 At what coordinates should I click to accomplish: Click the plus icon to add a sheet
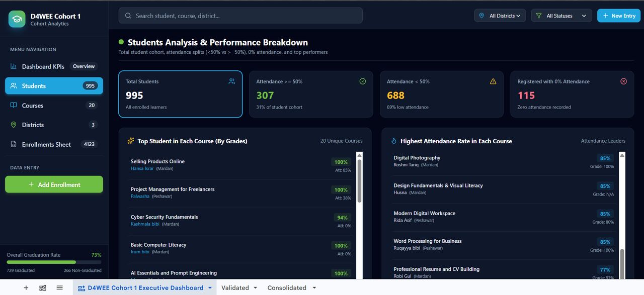pyautogui.click(x=26, y=288)
